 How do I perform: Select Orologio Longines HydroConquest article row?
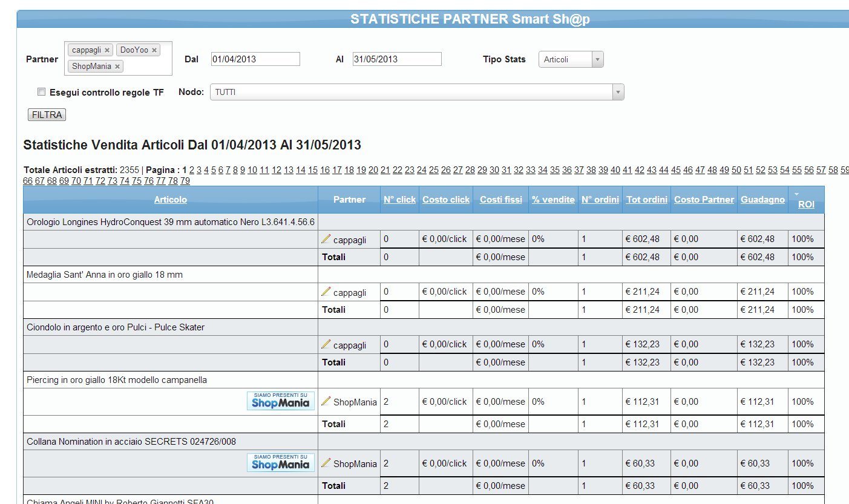point(171,222)
